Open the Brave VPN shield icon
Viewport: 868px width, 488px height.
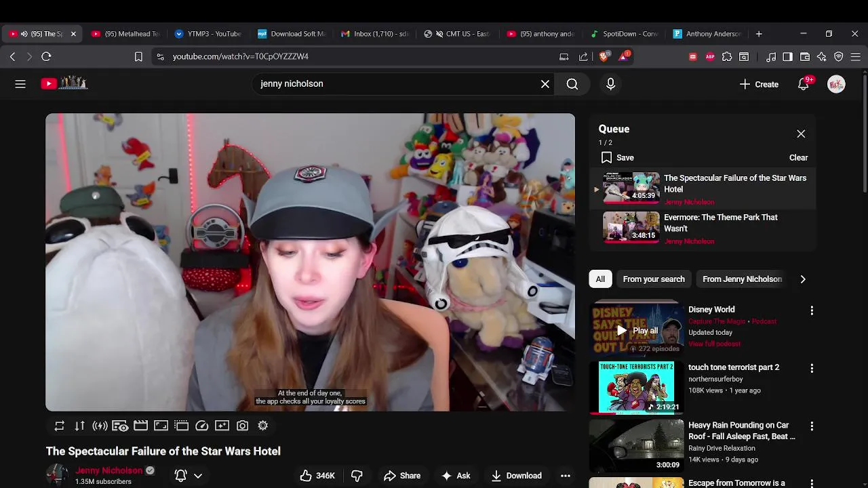(x=839, y=57)
